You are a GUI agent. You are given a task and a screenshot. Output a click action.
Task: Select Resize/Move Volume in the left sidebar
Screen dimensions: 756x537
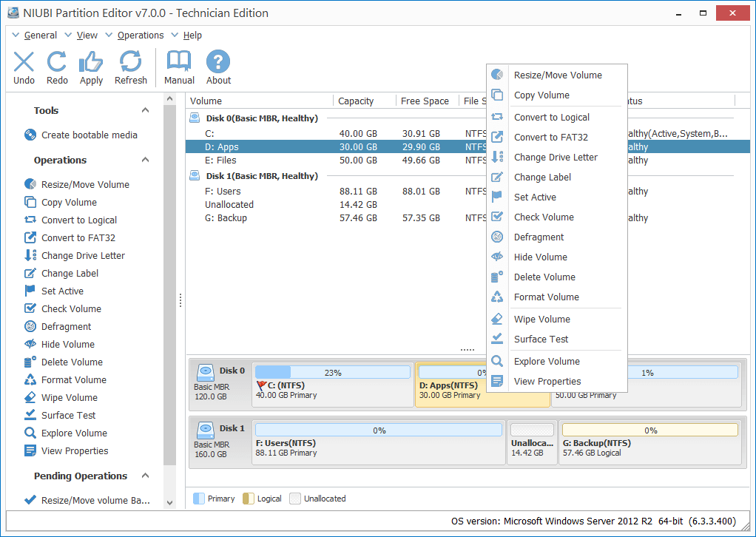pos(77,184)
